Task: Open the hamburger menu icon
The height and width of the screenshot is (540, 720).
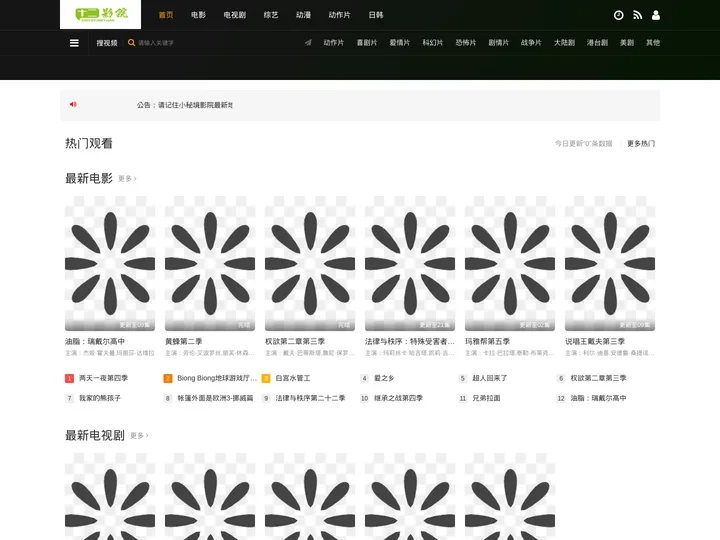Action: click(x=74, y=43)
